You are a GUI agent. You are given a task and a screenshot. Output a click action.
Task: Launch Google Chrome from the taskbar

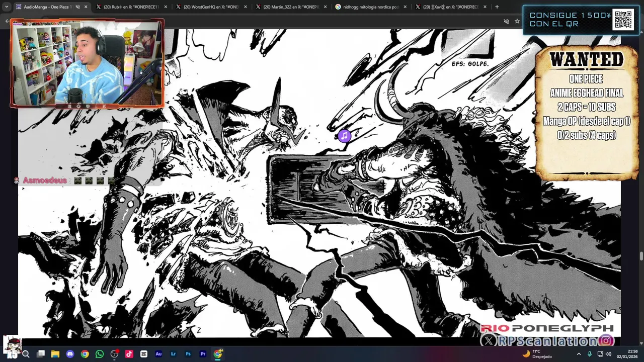[x=85, y=354]
